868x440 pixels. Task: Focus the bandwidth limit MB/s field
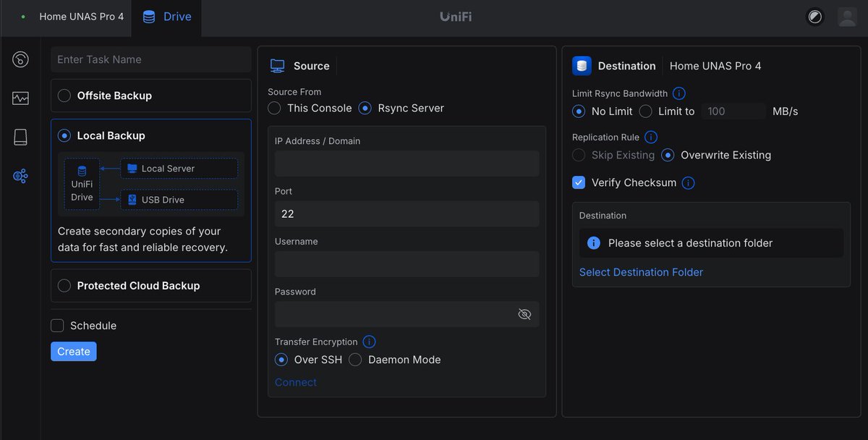tap(733, 111)
